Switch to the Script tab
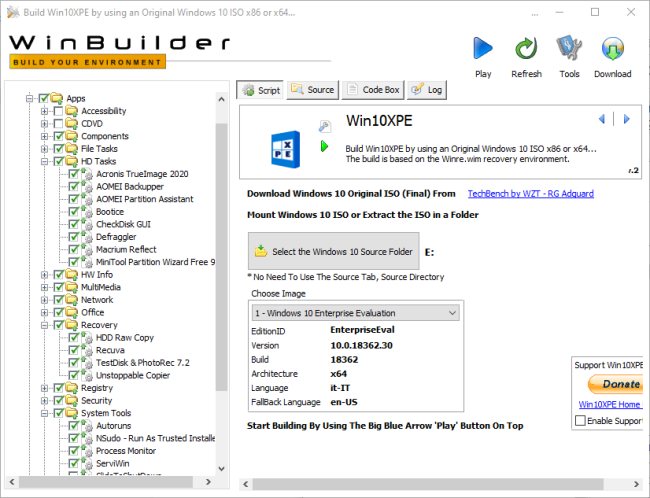Viewport: 650px width, 498px height. tap(260, 90)
